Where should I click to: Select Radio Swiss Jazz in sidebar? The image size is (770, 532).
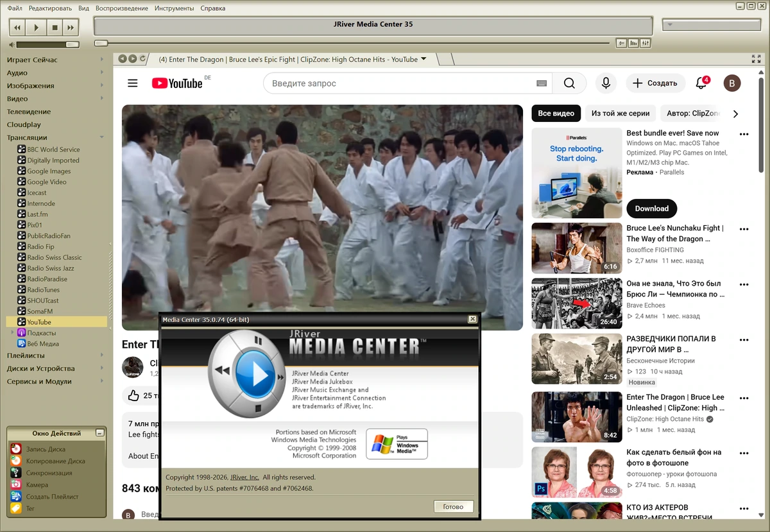50,268
